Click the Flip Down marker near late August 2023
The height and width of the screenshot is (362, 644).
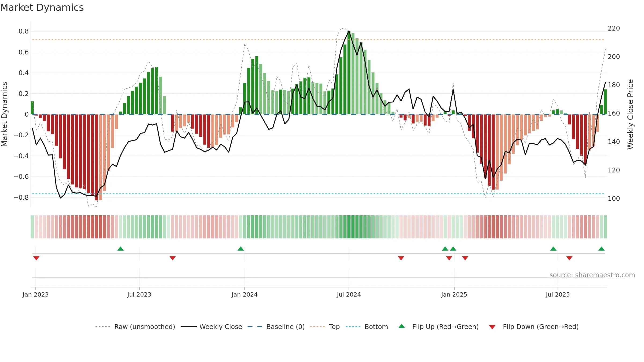click(173, 258)
